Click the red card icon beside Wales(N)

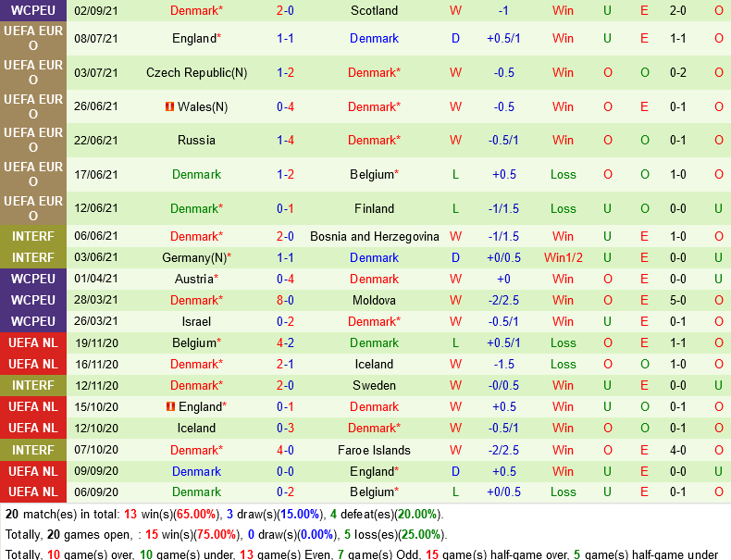click(169, 106)
